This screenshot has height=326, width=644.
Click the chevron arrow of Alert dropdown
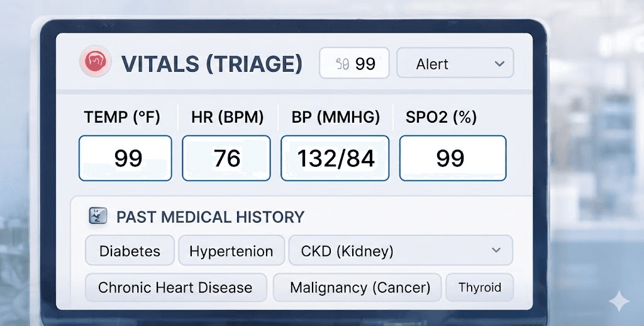[x=499, y=64]
